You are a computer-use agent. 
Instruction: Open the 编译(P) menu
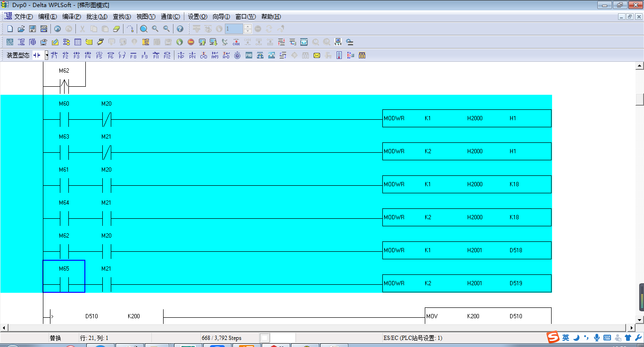pos(72,17)
